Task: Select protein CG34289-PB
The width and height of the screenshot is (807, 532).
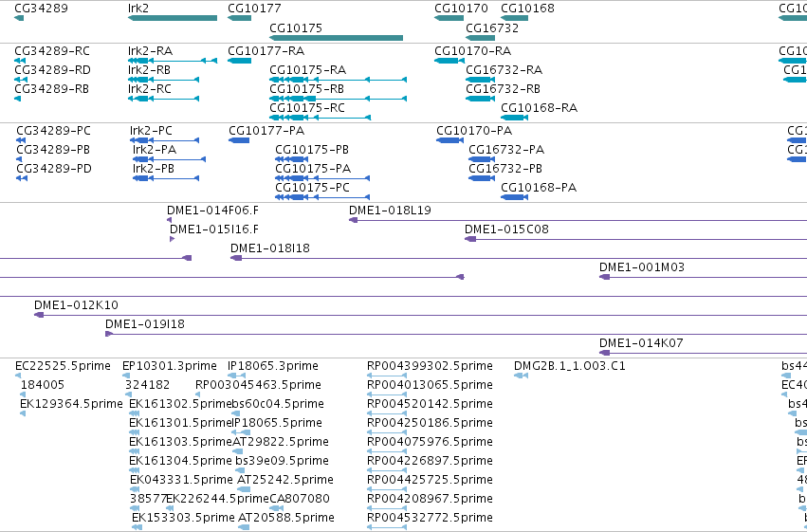Action: pos(20,159)
